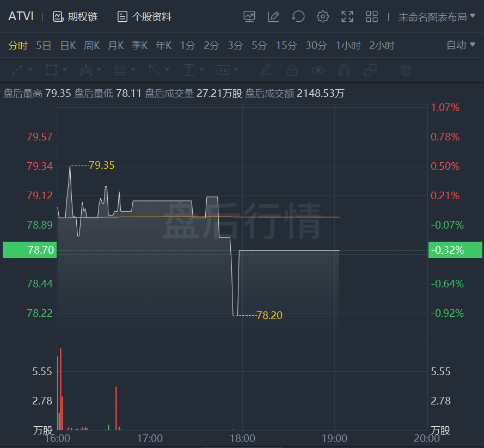Open the 自动 scale dropdown

tap(461, 45)
